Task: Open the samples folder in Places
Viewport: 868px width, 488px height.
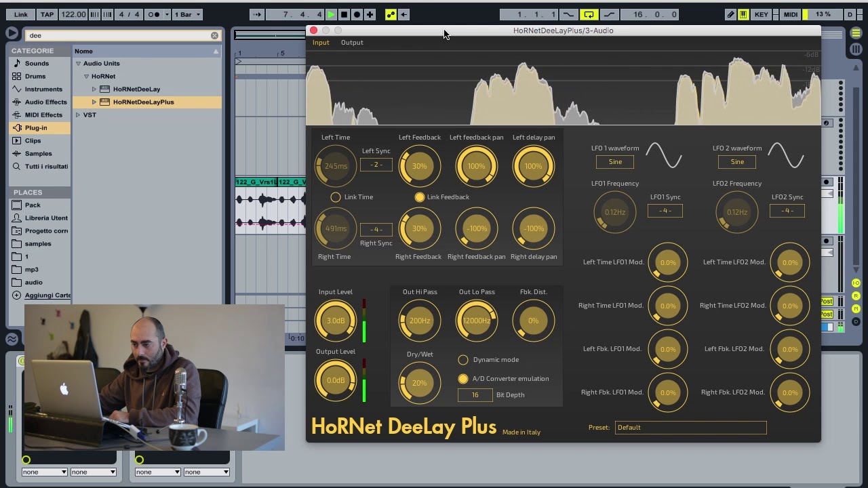Action: 38,244
